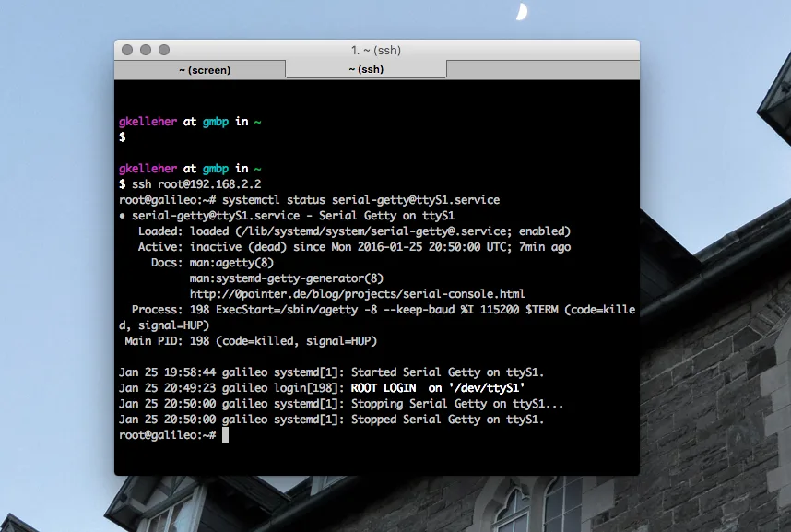Click the 'ssh root@192.168.2.2' command text

click(x=196, y=183)
